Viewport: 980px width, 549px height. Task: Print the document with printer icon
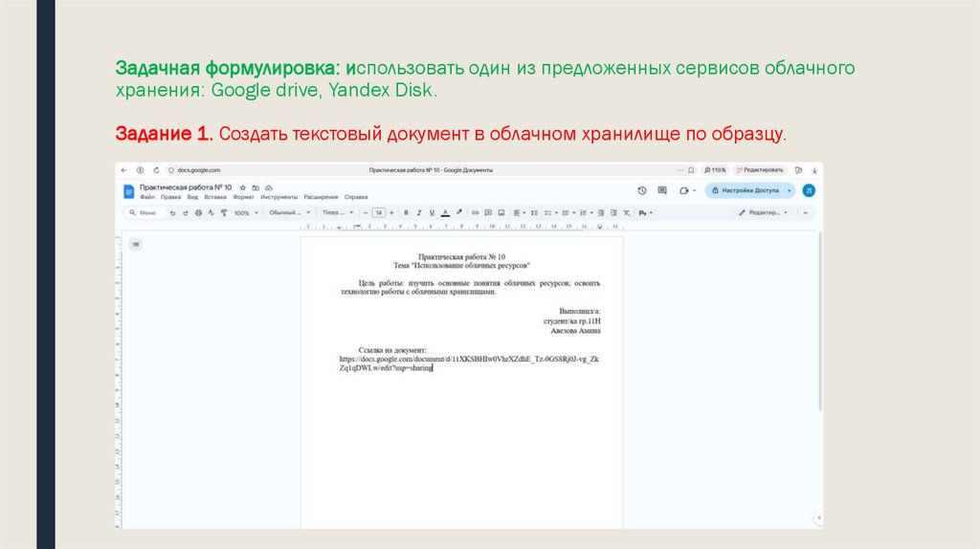coord(198,213)
